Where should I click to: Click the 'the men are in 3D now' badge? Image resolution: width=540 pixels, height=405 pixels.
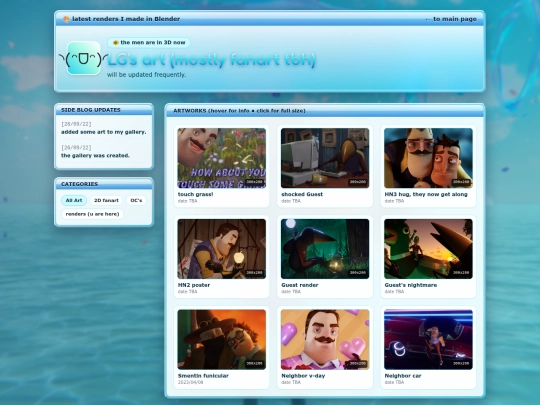(149, 42)
